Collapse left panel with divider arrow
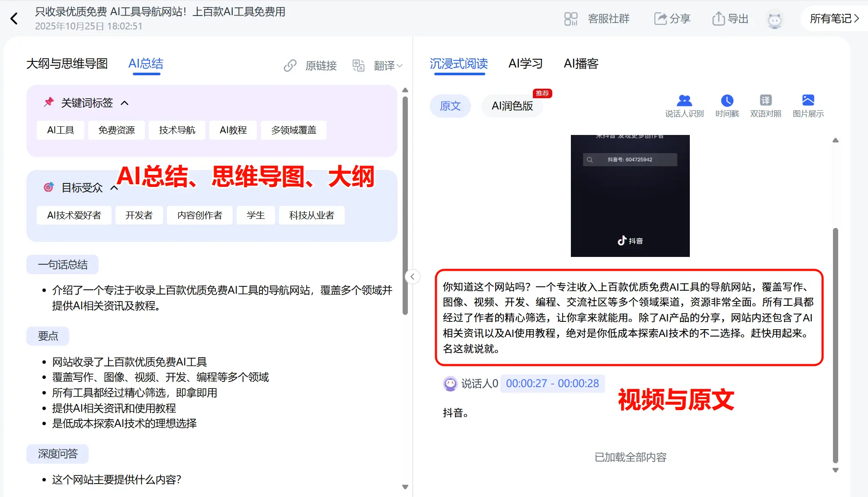 413,276
